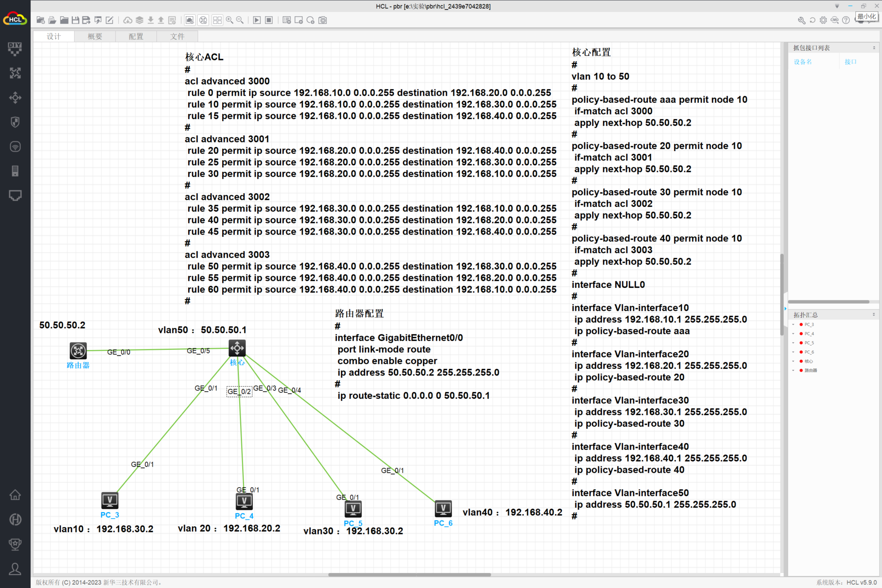Select the Router category in left sidebar
The image size is (882, 588).
(x=15, y=73)
